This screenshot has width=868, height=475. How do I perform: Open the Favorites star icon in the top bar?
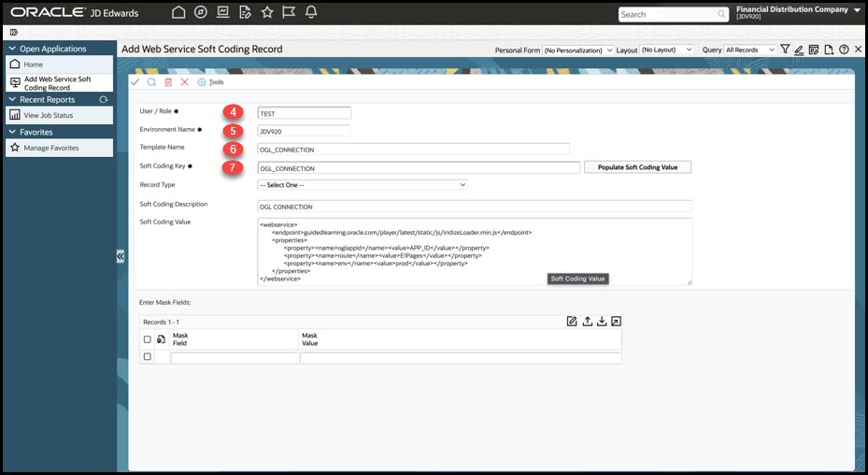click(x=267, y=12)
